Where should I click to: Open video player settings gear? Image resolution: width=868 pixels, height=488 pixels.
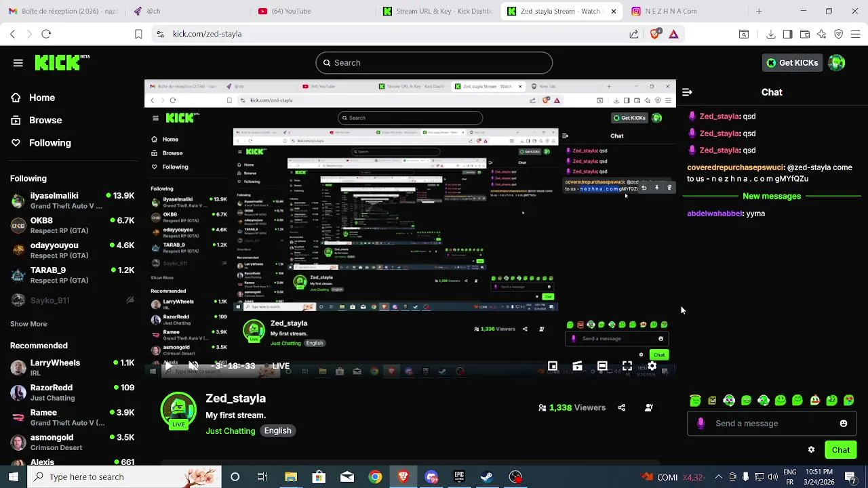[x=652, y=366]
